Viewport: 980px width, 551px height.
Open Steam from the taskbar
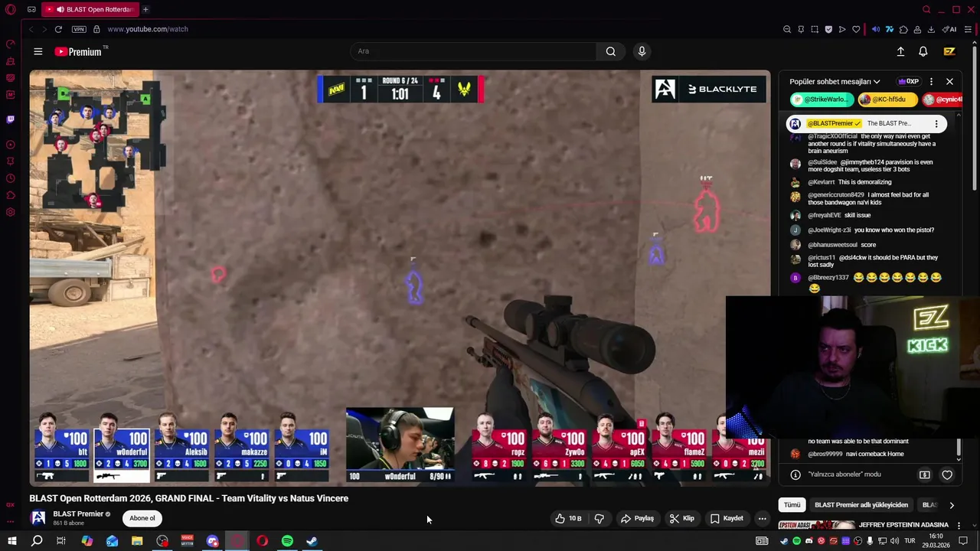point(312,541)
